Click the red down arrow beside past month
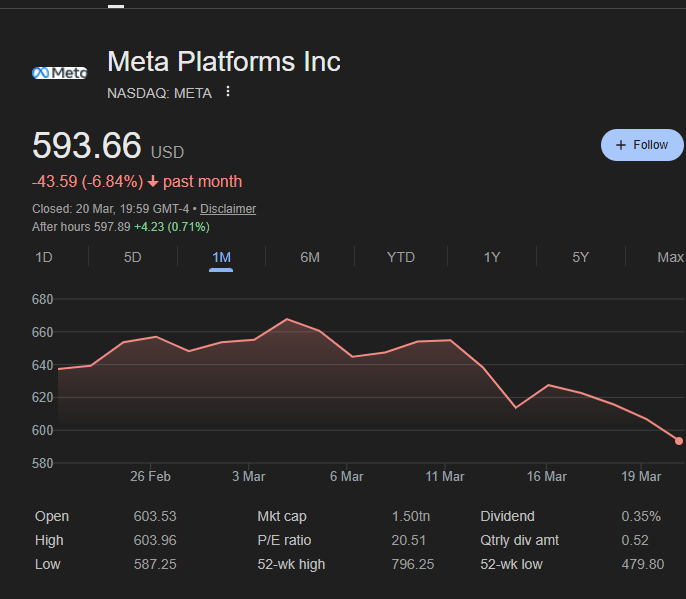This screenshot has width=686, height=599. tap(152, 182)
